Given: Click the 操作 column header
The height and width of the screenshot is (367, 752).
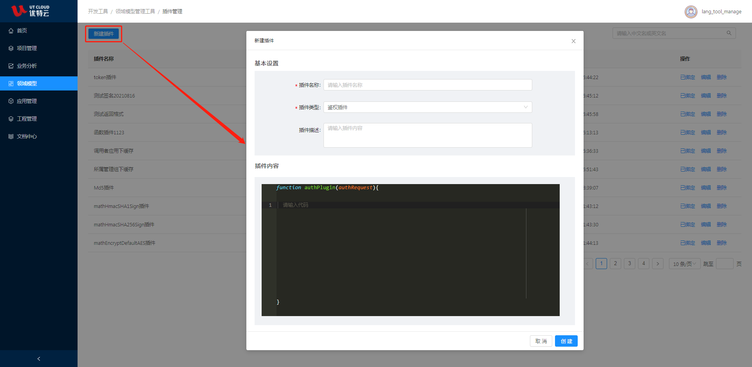Looking at the screenshot, I should tap(685, 59).
